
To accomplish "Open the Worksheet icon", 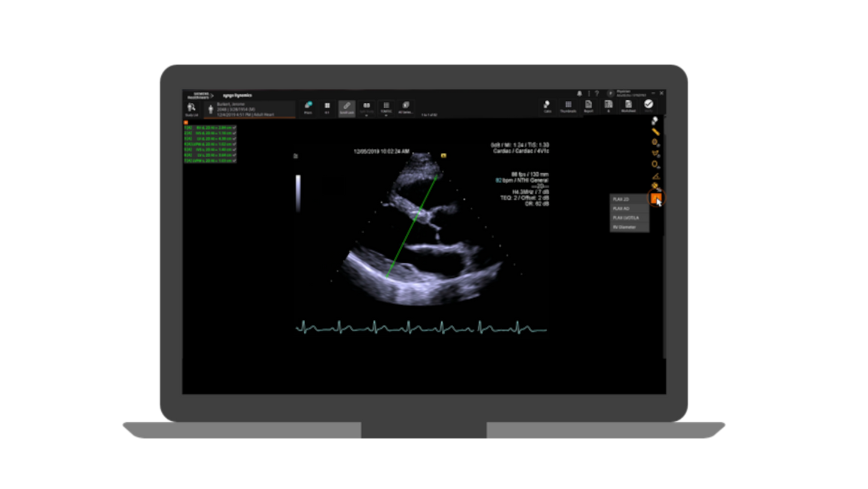I will 628,106.
